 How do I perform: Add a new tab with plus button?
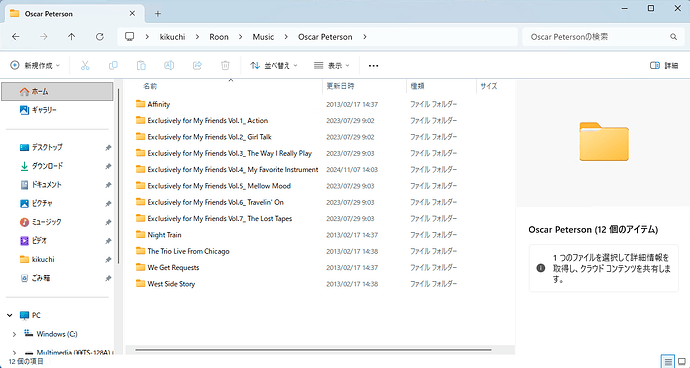point(158,14)
